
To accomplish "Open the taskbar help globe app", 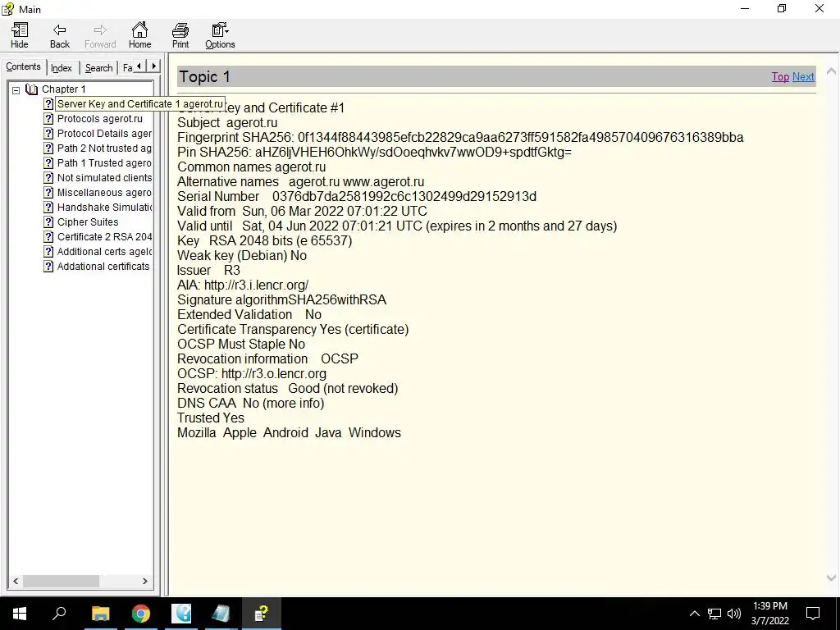I will point(181,614).
